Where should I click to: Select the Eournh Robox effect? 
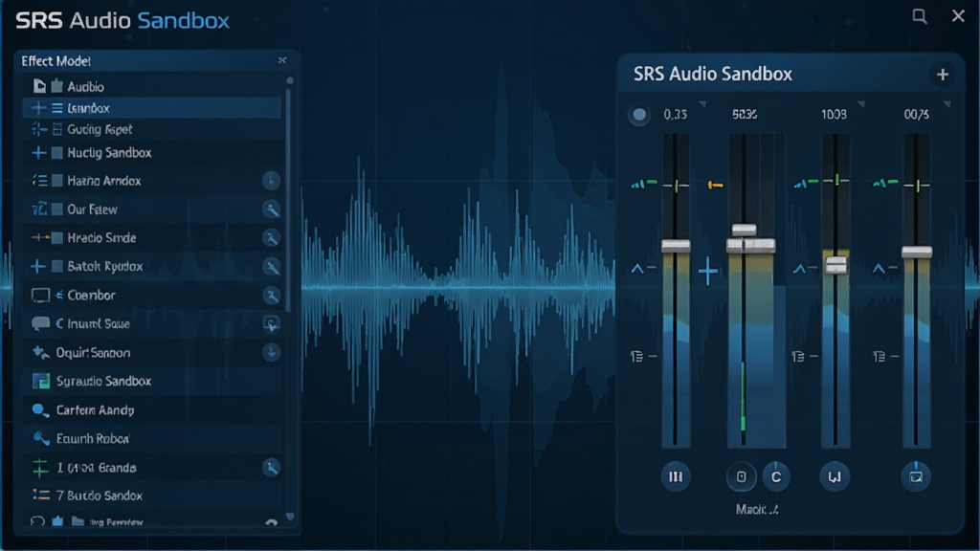152,438
